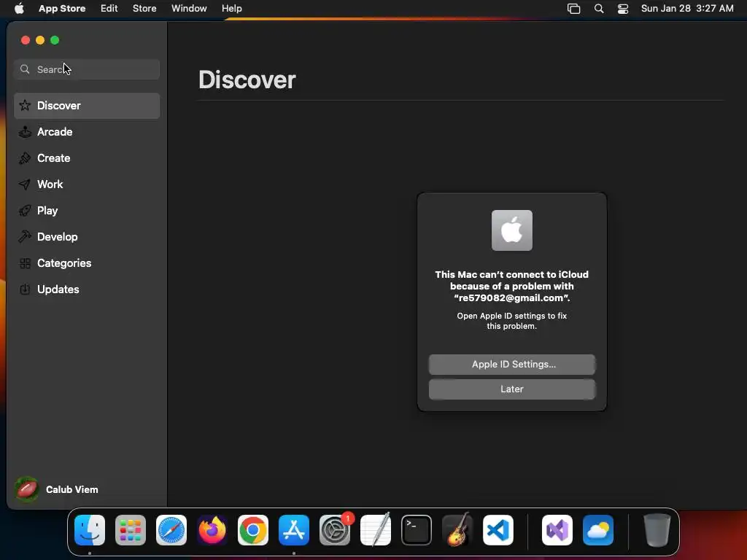Click the Work paper plane icon
Image resolution: width=747 pixels, height=560 pixels.
pos(25,184)
